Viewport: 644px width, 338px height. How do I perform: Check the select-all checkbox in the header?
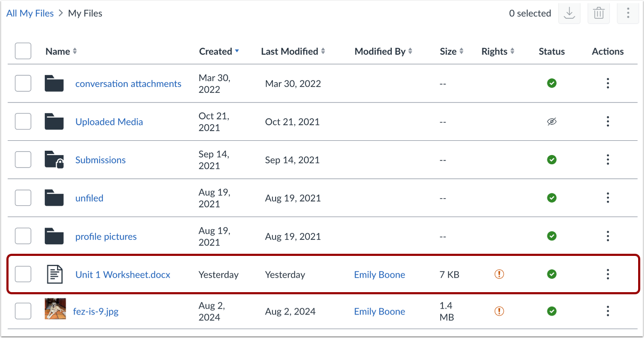point(23,51)
